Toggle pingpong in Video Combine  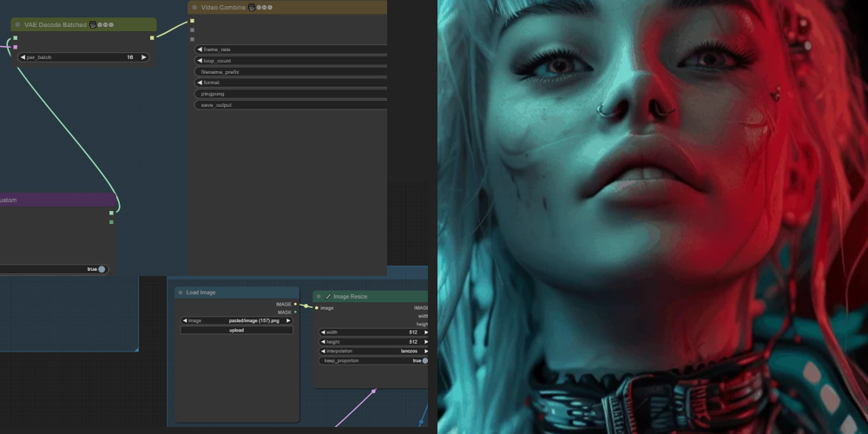(291, 94)
